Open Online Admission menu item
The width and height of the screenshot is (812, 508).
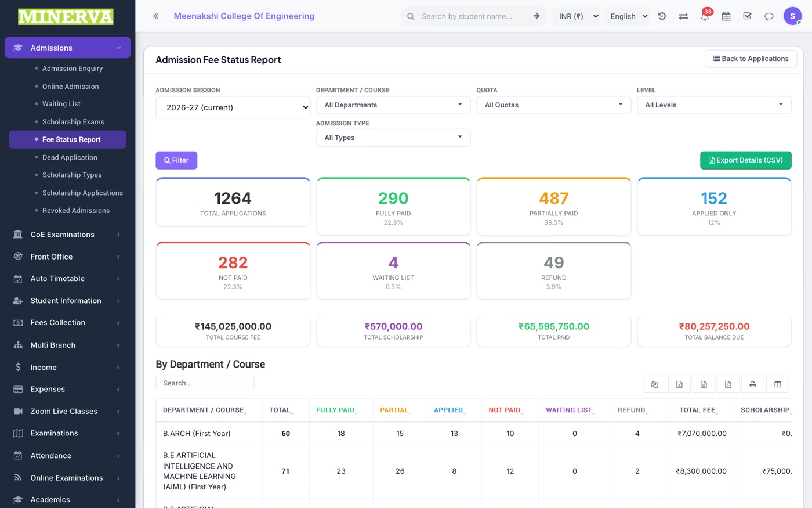[70, 87]
